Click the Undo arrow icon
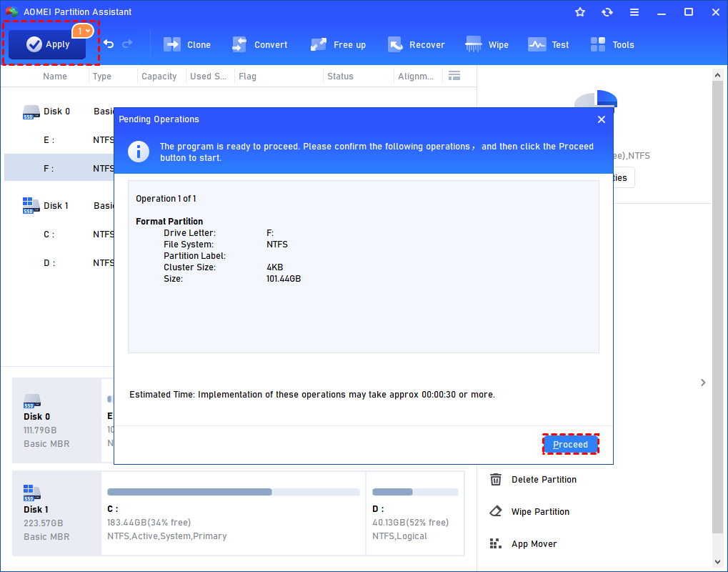The height and width of the screenshot is (572, 728). (109, 44)
